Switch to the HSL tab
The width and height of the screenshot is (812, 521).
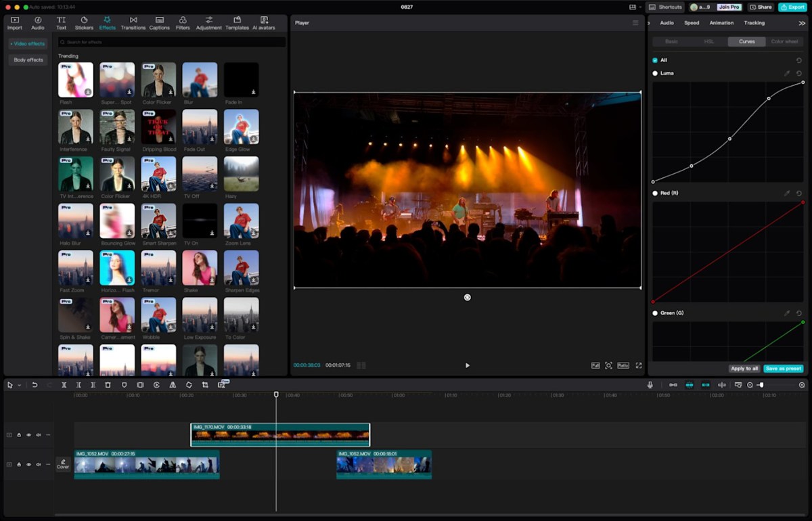[x=708, y=41]
